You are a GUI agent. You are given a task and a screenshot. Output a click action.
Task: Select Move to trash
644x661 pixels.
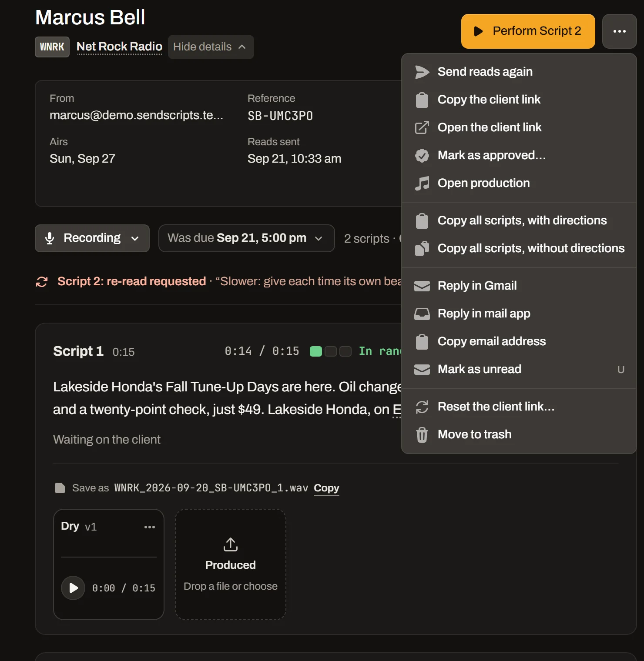(519, 434)
